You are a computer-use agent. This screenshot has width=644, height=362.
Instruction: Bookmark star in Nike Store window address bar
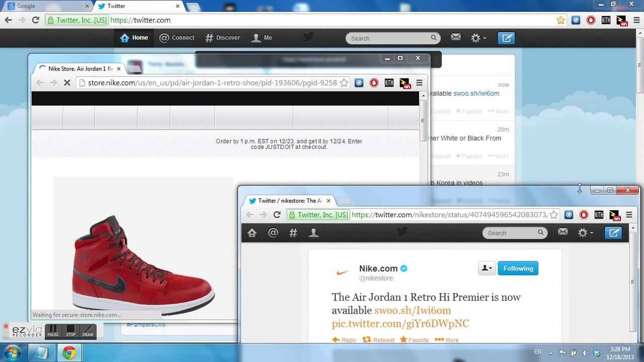[344, 83]
